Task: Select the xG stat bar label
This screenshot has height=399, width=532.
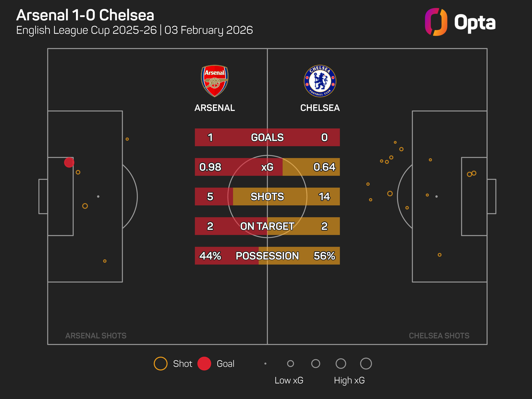Action: pyautogui.click(x=267, y=167)
